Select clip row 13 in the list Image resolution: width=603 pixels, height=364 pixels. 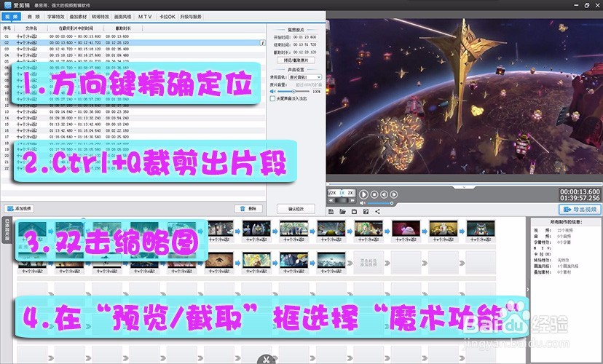coord(133,112)
